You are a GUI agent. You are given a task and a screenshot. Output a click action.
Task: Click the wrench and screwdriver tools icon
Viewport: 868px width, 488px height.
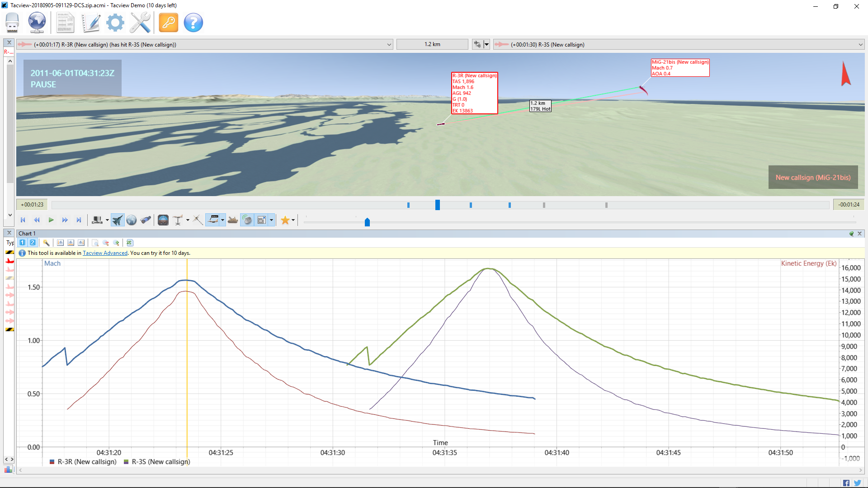(140, 23)
